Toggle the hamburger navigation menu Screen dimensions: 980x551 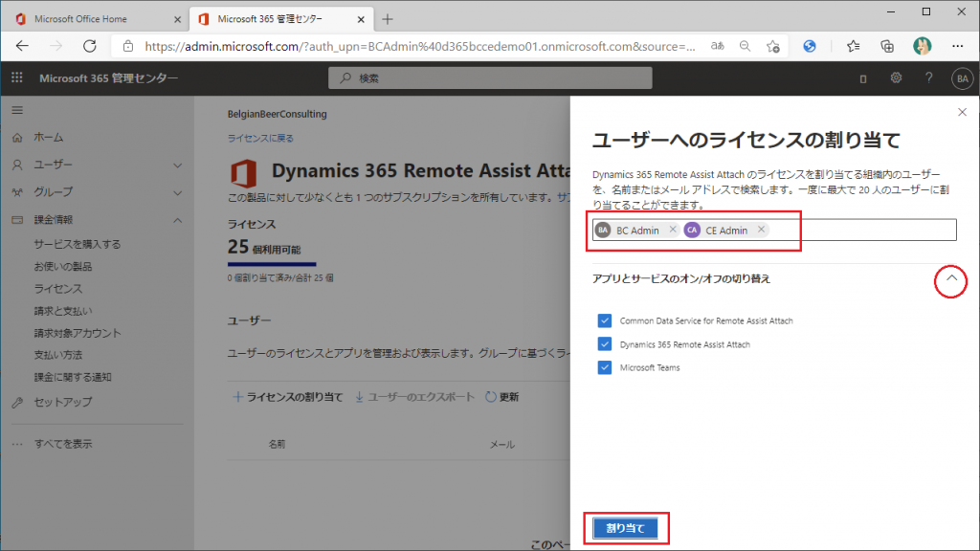coord(17,111)
